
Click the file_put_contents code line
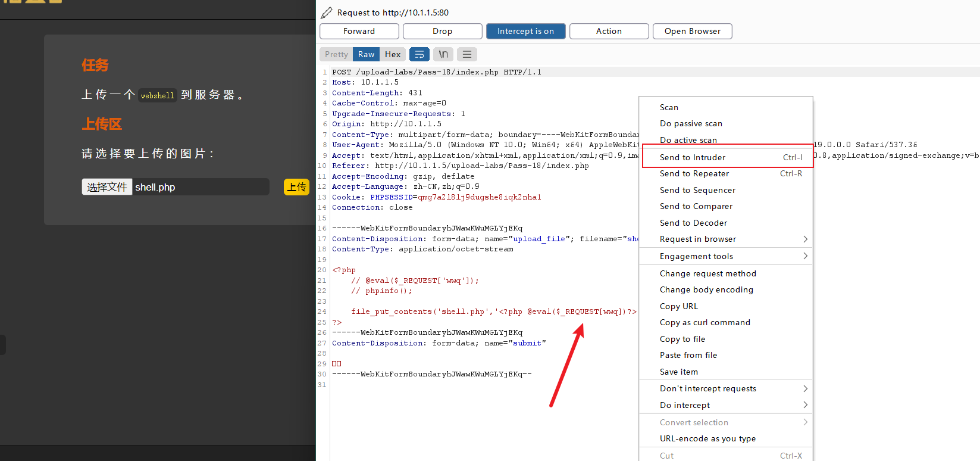[494, 312]
